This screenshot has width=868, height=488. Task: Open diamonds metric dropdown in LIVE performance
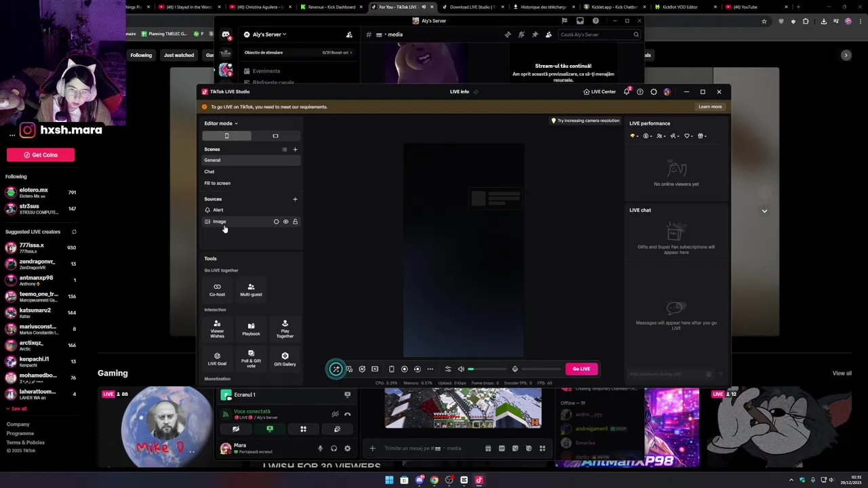(634, 136)
